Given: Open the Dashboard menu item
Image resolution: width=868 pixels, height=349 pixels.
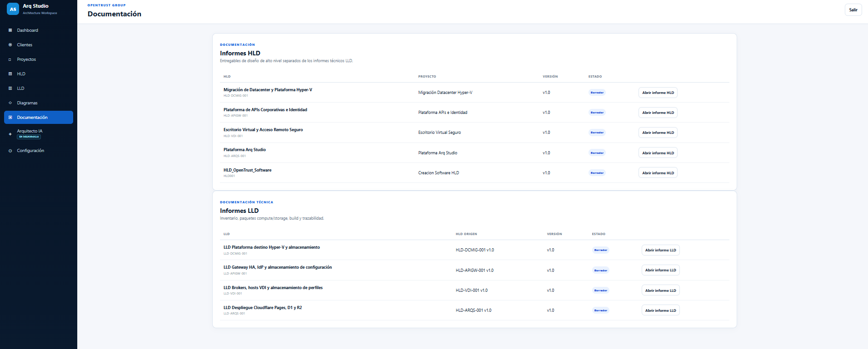Looking at the screenshot, I should coord(39,30).
